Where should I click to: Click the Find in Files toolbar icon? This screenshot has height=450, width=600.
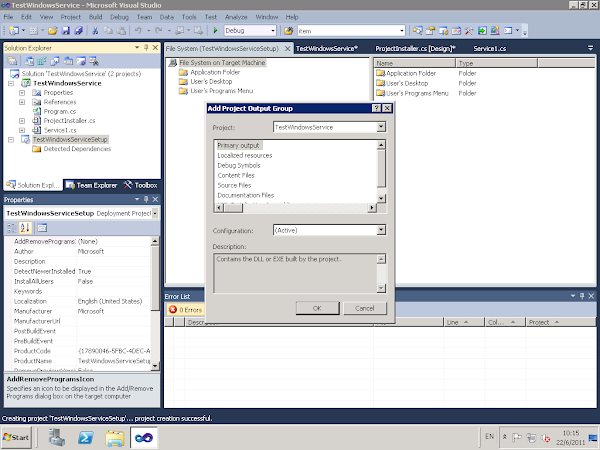coord(289,31)
